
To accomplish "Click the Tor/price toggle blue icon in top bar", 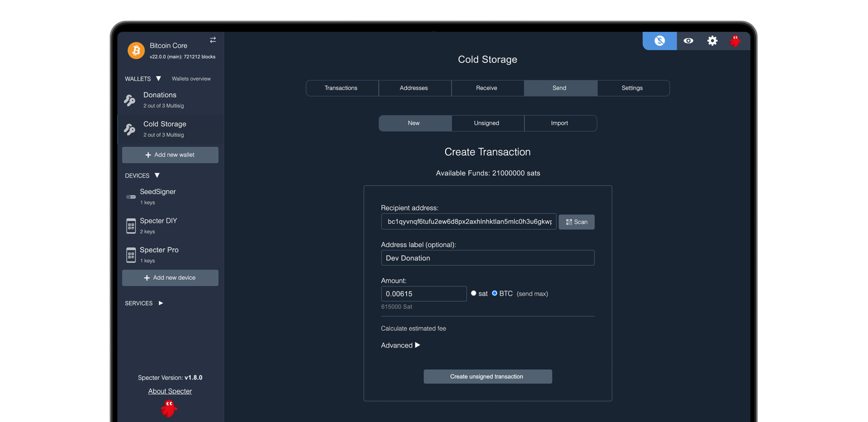I will point(659,40).
